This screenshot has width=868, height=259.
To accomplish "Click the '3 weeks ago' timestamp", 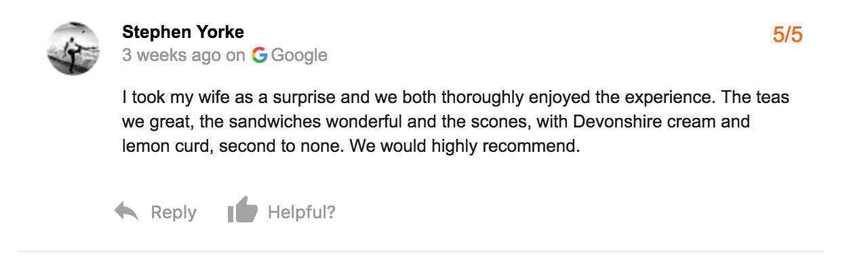I will tap(172, 56).
